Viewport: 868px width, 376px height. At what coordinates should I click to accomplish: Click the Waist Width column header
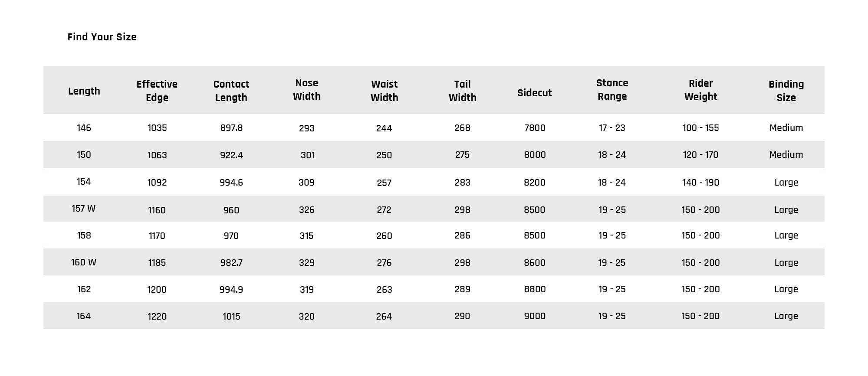tap(384, 91)
